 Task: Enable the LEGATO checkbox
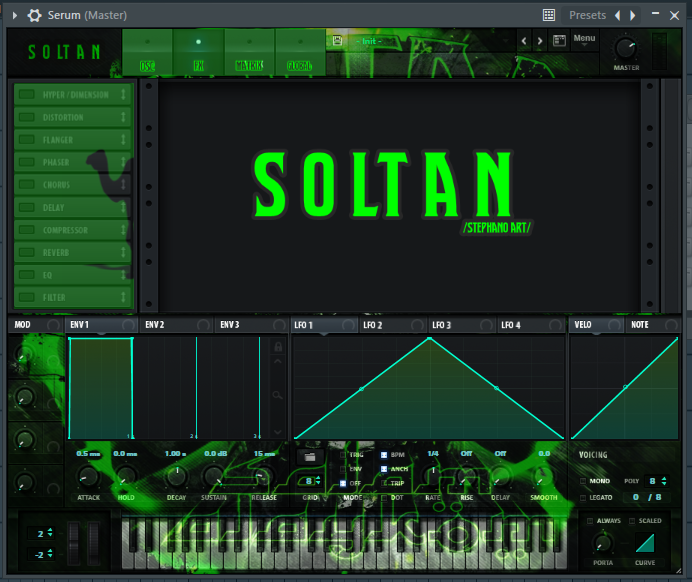pyautogui.click(x=583, y=497)
